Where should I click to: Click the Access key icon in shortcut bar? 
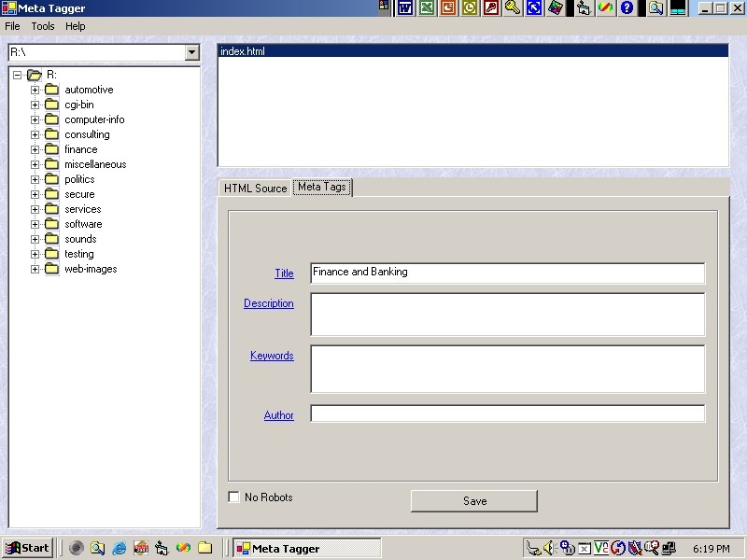[513, 7]
